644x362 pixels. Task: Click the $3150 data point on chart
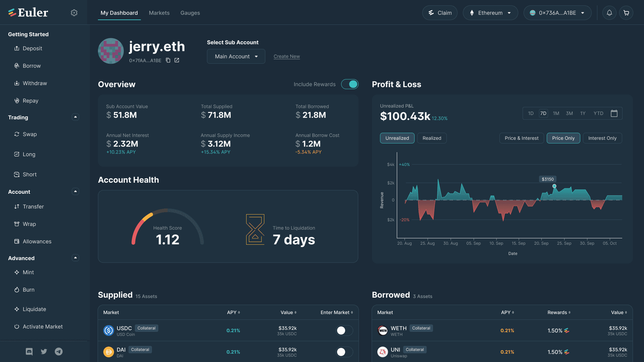[x=554, y=186]
